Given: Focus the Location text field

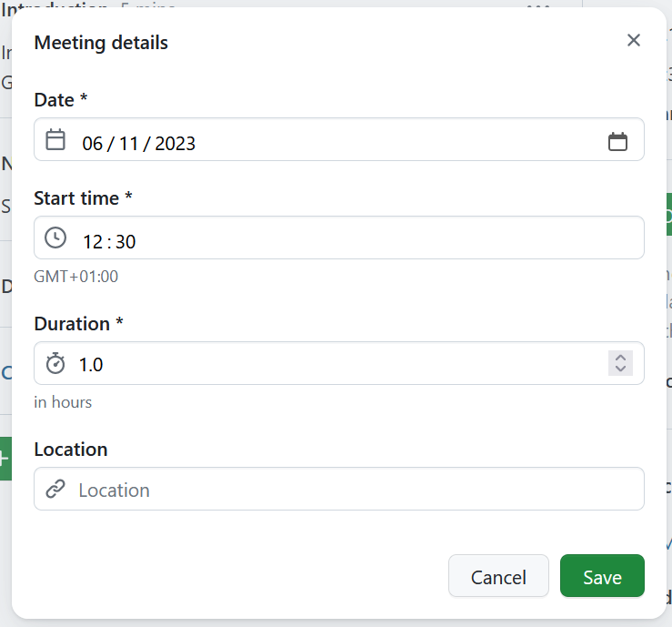Looking at the screenshot, I should 355,490.
